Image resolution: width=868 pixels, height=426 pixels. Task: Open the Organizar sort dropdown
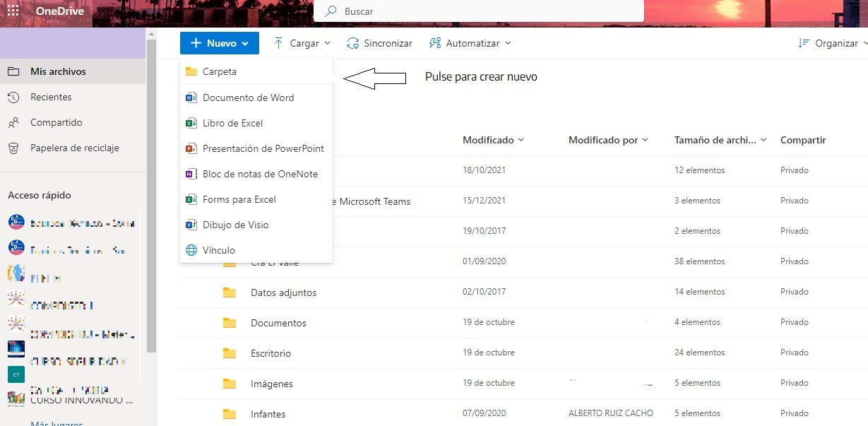(x=832, y=43)
